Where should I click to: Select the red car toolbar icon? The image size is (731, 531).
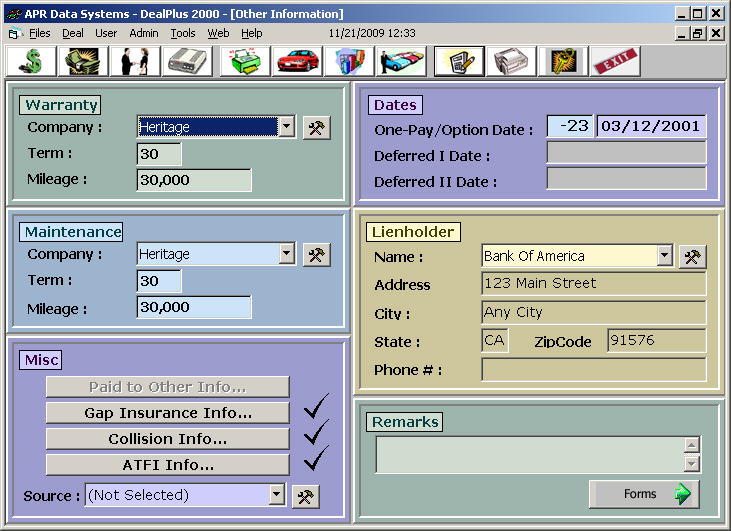pyautogui.click(x=297, y=62)
